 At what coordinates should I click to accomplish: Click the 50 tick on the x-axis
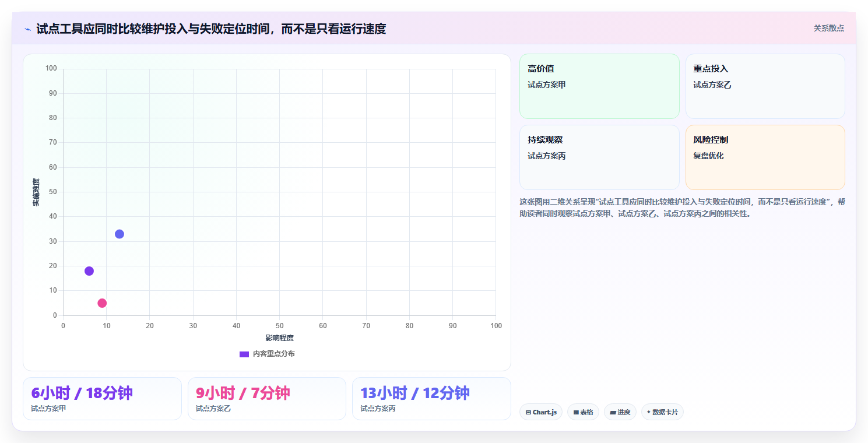(280, 326)
